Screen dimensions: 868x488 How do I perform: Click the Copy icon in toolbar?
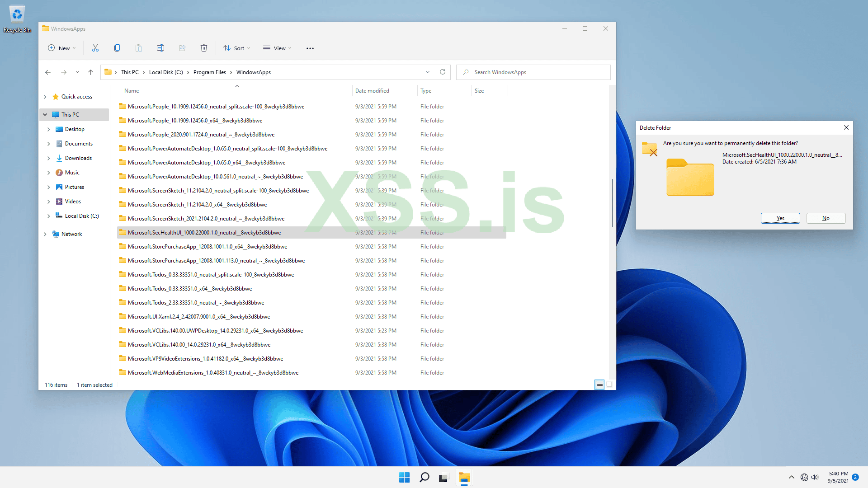[117, 48]
